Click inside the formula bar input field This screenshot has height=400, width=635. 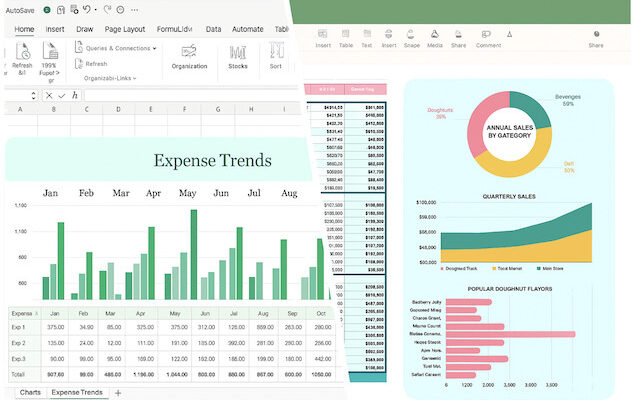click(192, 96)
